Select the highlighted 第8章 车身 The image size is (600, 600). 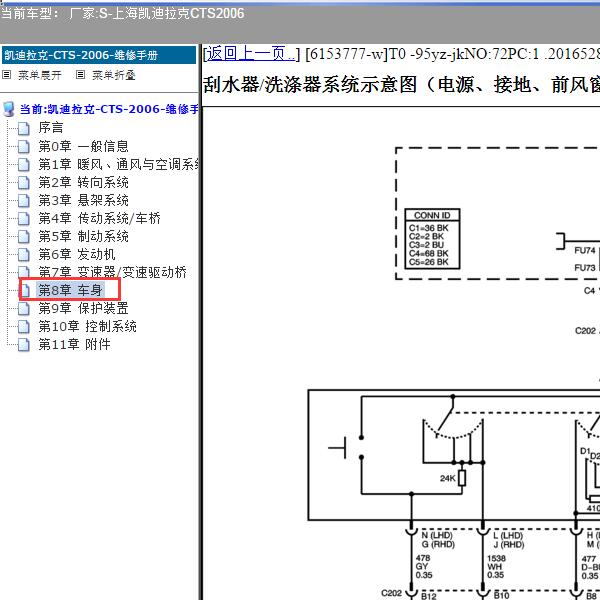point(70,290)
